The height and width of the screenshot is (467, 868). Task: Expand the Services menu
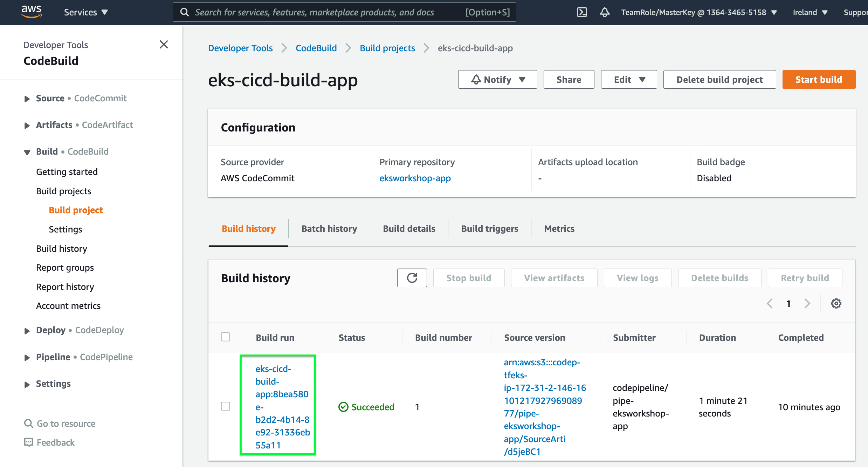[85, 12]
